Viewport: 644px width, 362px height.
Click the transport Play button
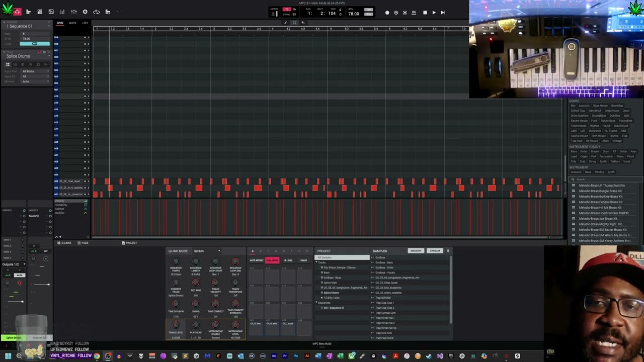click(x=434, y=13)
